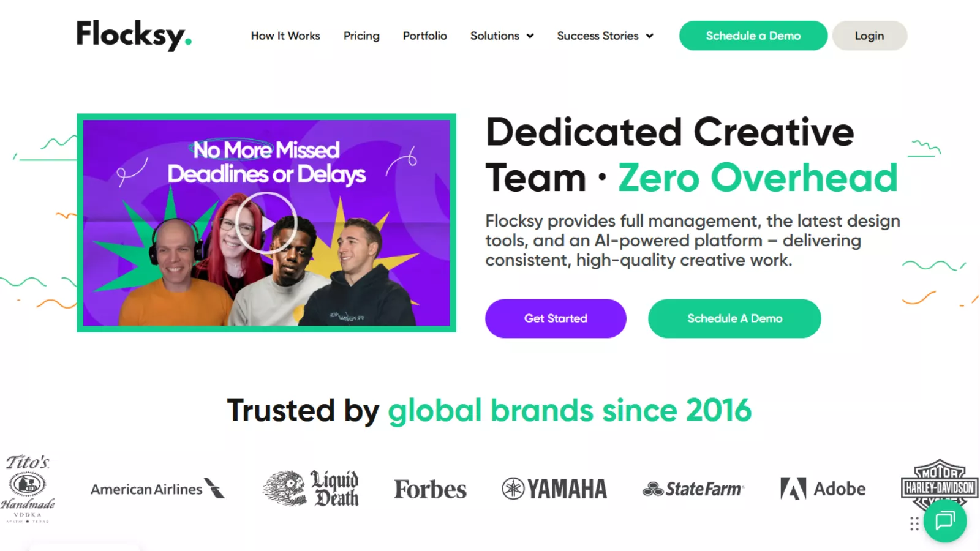Click Schedule a Demo in header
980x551 pixels.
(x=753, y=36)
